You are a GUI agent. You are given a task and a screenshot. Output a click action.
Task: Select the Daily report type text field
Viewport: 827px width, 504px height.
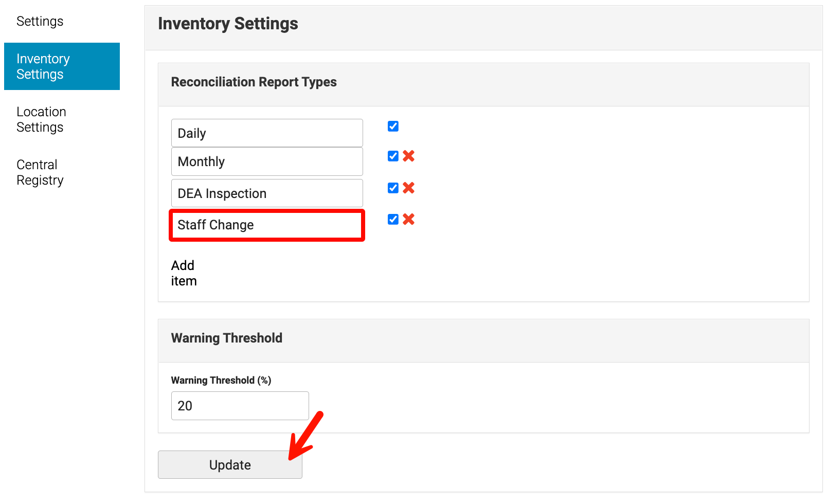266,133
